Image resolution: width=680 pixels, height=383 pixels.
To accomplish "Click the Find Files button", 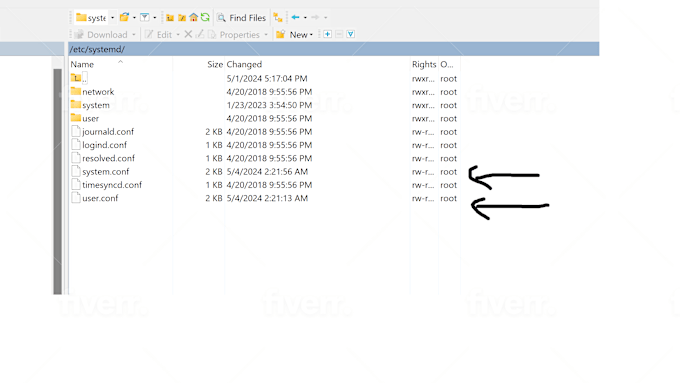I will click(242, 18).
